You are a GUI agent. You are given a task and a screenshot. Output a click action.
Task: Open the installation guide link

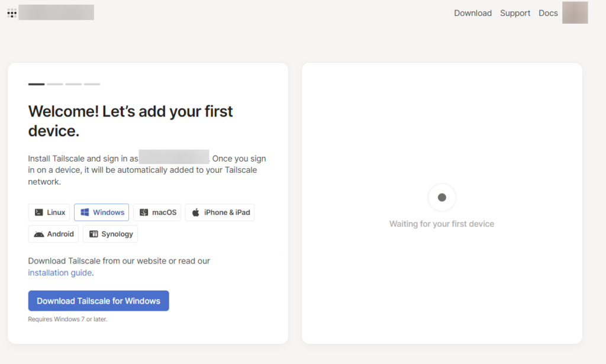coord(60,272)
